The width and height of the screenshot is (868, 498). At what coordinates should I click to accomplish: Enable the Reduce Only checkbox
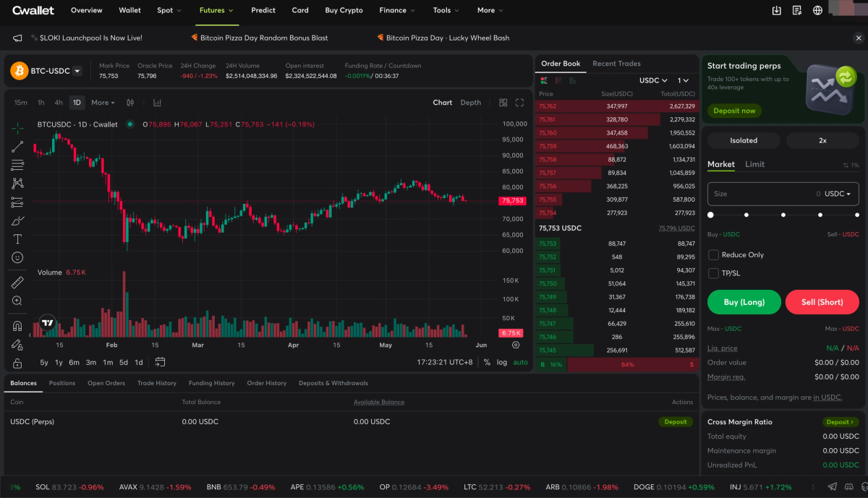pyautogui.click(x=713, y=255)
